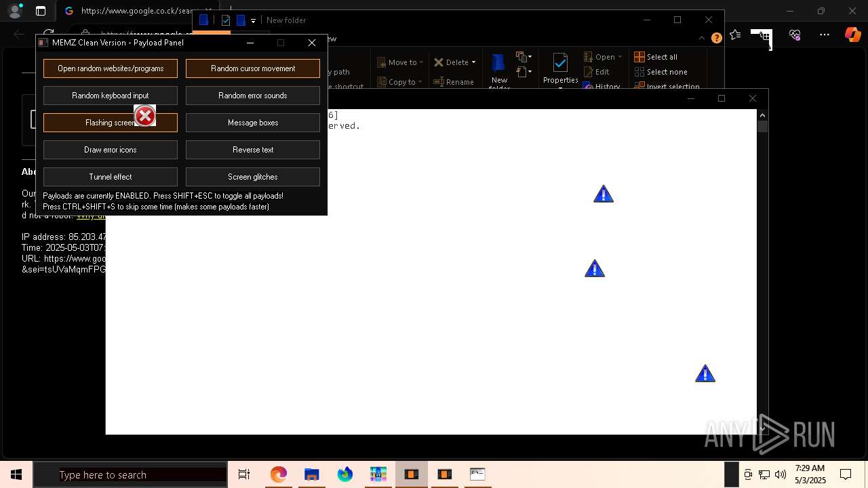This screenshot has height=488, width=868.
Task: Open Customize Quick Access Toolbar dropdown
Action: [253, 21]
